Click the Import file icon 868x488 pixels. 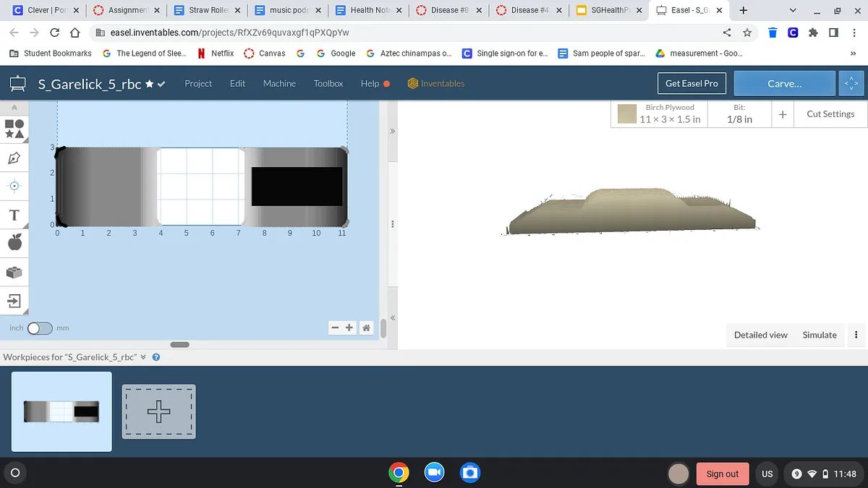14,301
